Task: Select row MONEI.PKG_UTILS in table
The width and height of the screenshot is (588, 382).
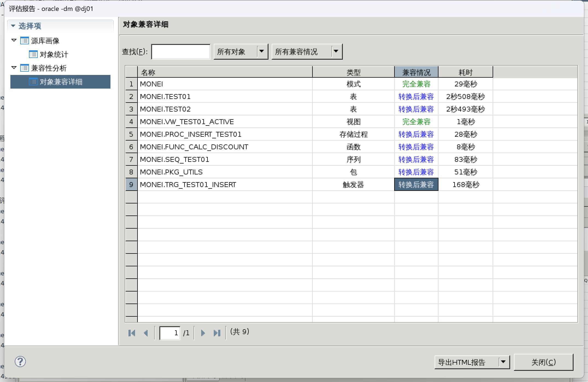Action: coord(171,172)
